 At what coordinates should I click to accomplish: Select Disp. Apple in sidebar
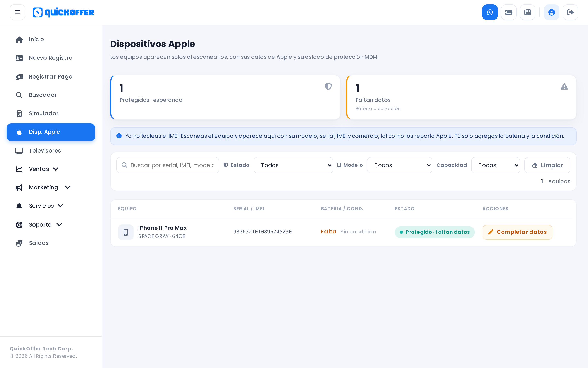point(51,132)
